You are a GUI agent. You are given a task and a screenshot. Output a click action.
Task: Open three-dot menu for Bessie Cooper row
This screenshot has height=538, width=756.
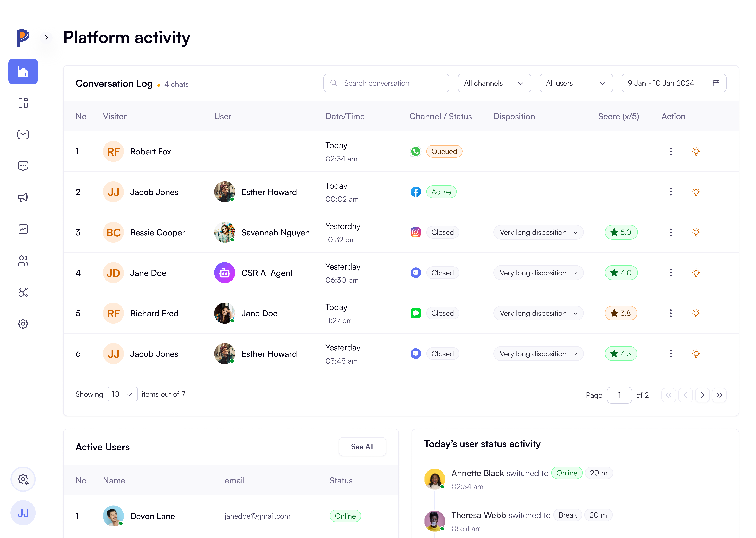coord(671,232)
